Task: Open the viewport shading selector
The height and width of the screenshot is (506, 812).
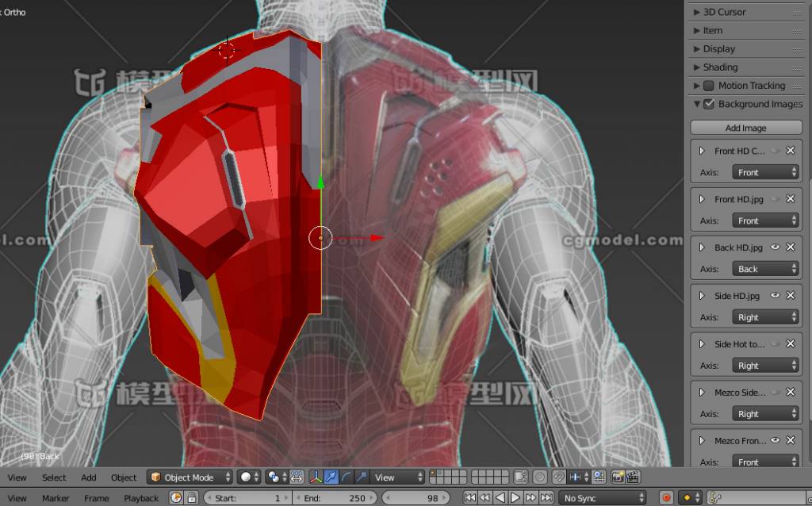Action: [249, 477]
